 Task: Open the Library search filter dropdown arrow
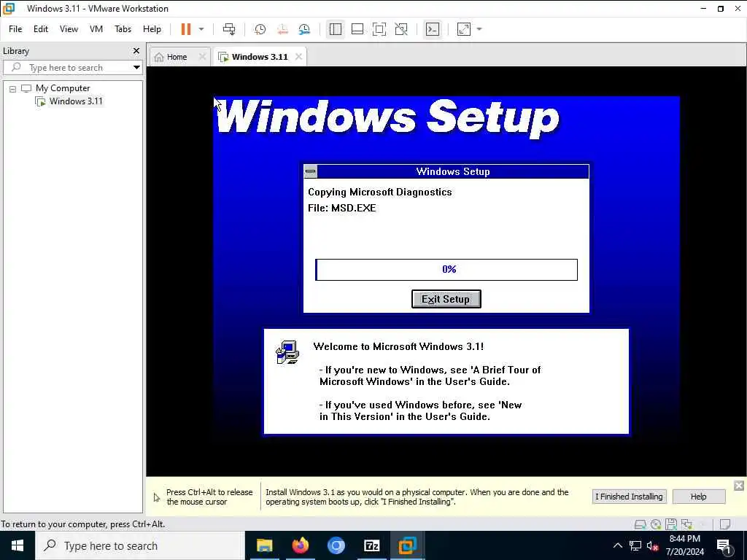pos(136,68)
